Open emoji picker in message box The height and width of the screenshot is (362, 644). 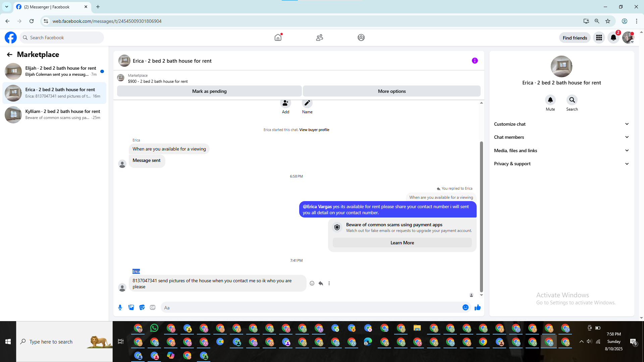pyautogui.click(x=465, y=307)
